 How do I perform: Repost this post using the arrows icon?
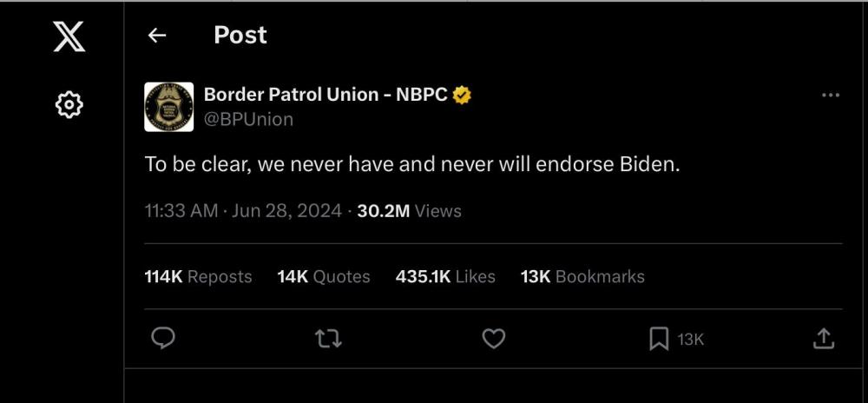(327, 339)
